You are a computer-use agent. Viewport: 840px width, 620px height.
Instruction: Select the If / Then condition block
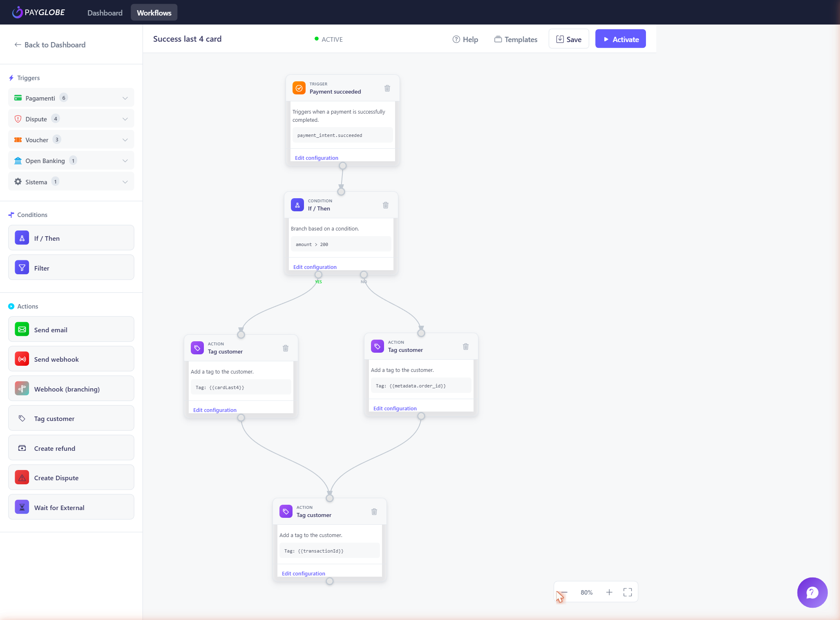point(71,238)
